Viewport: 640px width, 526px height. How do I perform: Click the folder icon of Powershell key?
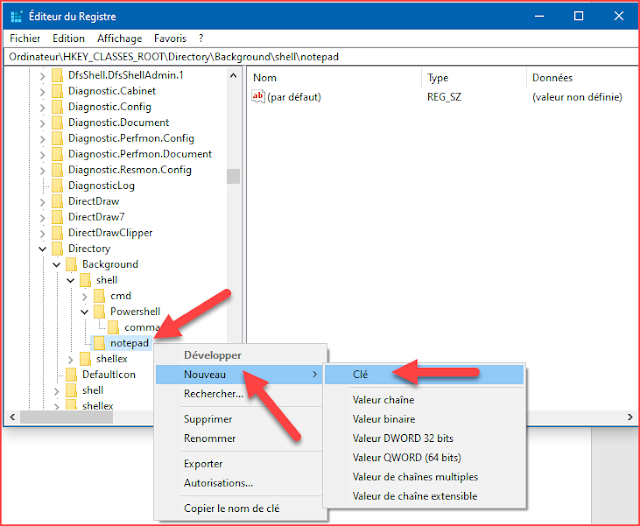[100, 312]
